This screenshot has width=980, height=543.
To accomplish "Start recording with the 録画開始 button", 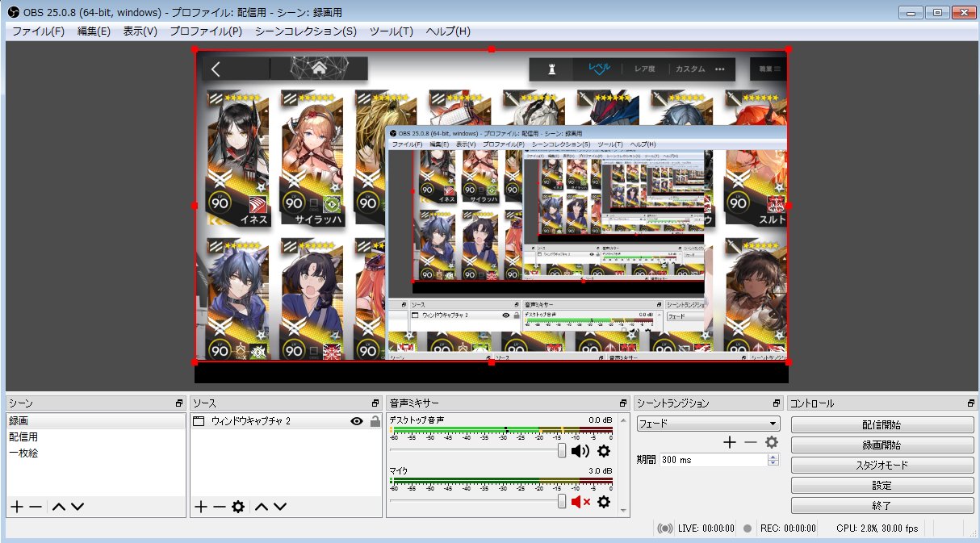I will (x=882, y=445).
